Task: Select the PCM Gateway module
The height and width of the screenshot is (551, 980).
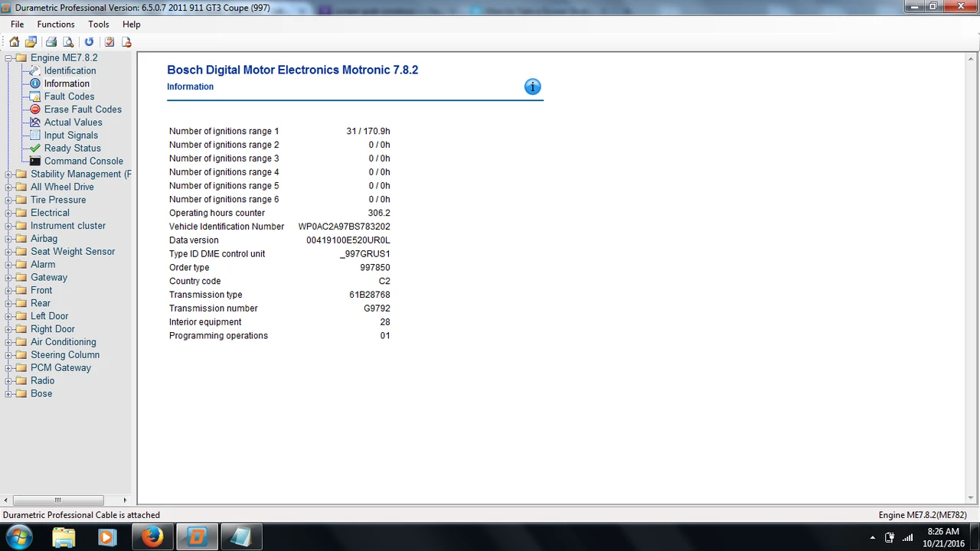Action: (x=60, y=368)
